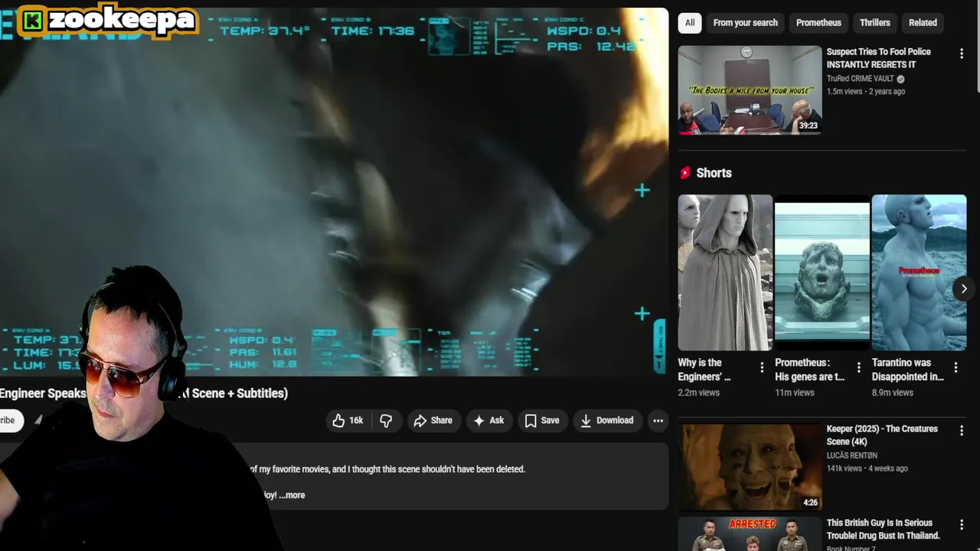Click the Kick zookeepa logo overlay
This screenshot has height=551, width=980.
pyautogui.click(x=107, y=21)
